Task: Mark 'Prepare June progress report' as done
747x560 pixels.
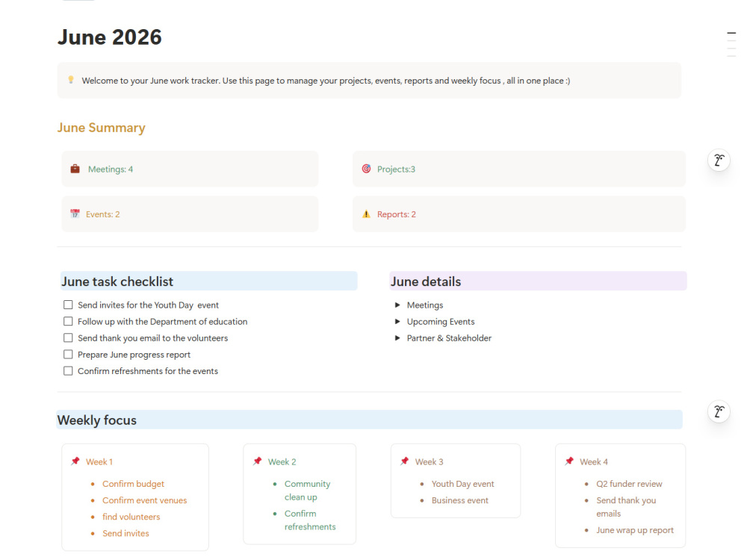Action: pos(68,354)
